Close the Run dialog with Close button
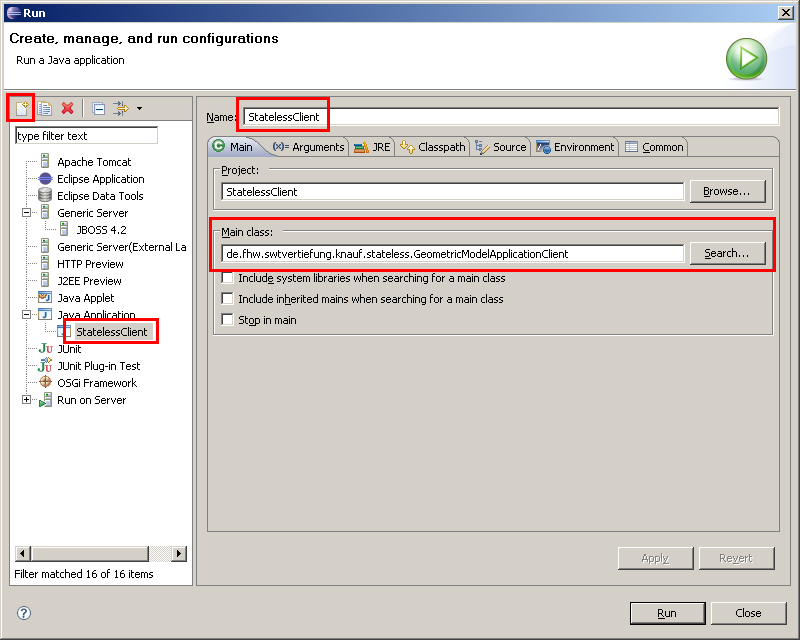Screen dimensions: 800x640 coord(748,613)
